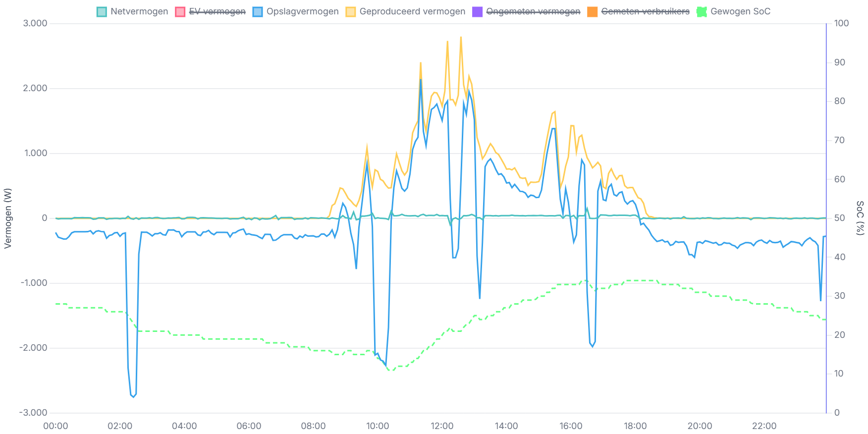Image resolution: width=868 pixels, height=434 pixels.
Task: Click the pink EV vermogen color swatch
Action: point(180,12)
